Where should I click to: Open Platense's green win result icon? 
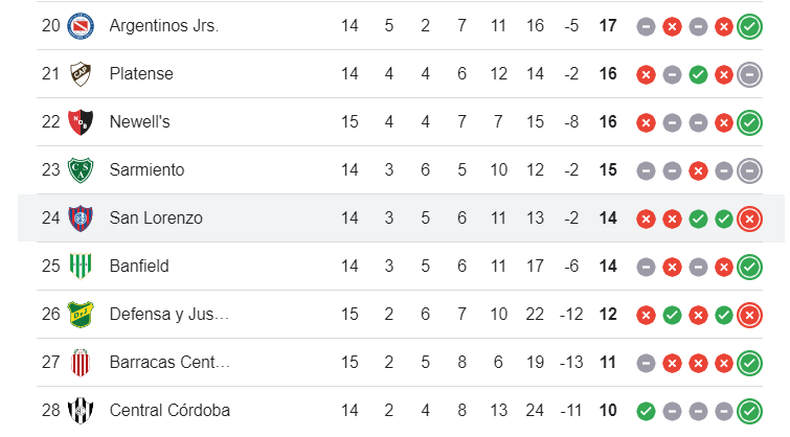click(x=698, y=75)
